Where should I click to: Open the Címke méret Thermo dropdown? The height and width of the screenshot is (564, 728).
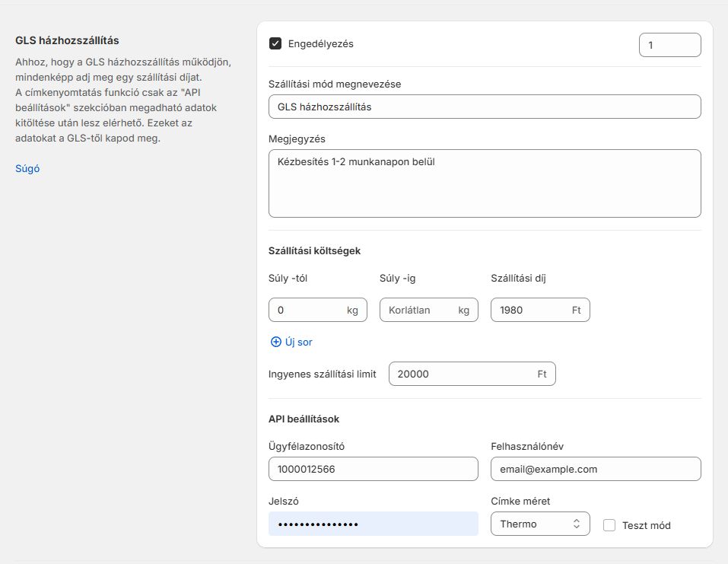pyautogui.click(x=540, y=524)
